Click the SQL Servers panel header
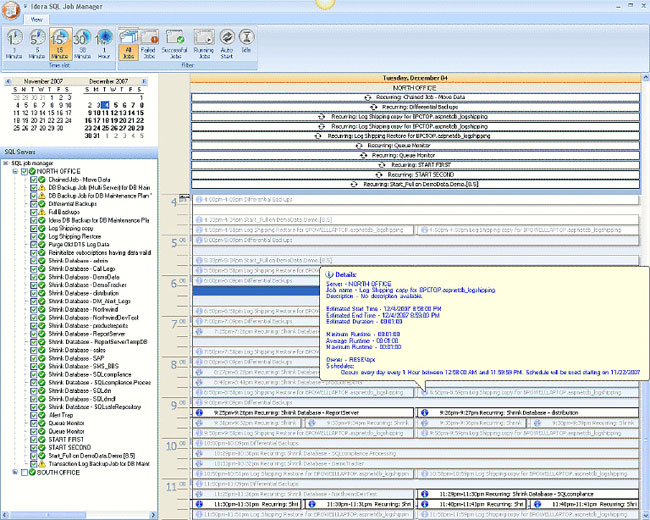650x520 pixels. point(79,152)
